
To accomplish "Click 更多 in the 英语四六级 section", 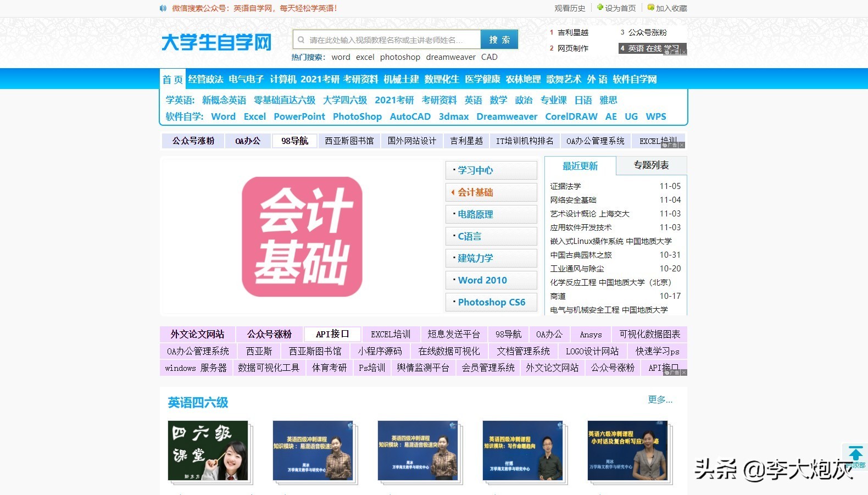I will click(x=660, y=399).
